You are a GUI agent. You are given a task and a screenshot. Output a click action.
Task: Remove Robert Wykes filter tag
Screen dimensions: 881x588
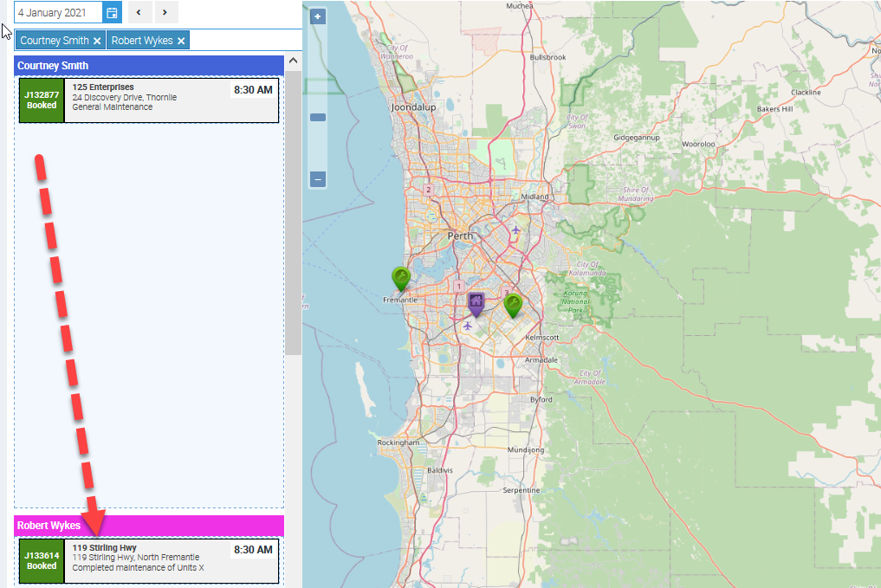tap(181, 41)
